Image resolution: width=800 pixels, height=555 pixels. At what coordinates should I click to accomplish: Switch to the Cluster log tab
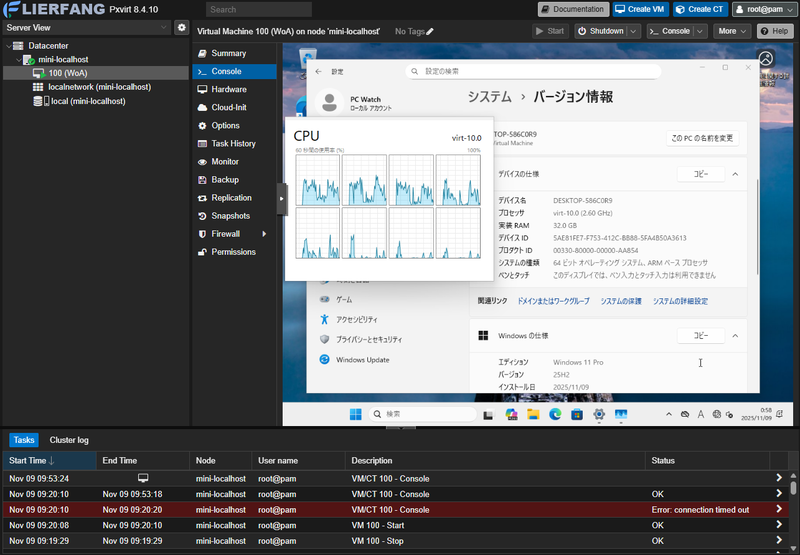(69, 440)
